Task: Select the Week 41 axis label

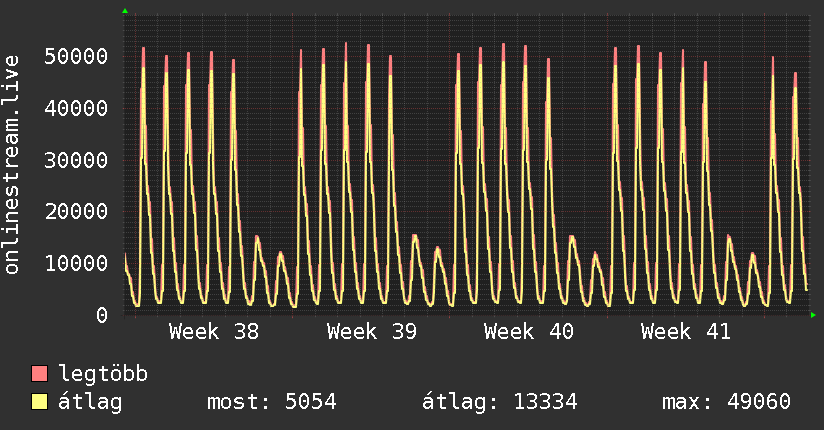Action: coord(686,332)
